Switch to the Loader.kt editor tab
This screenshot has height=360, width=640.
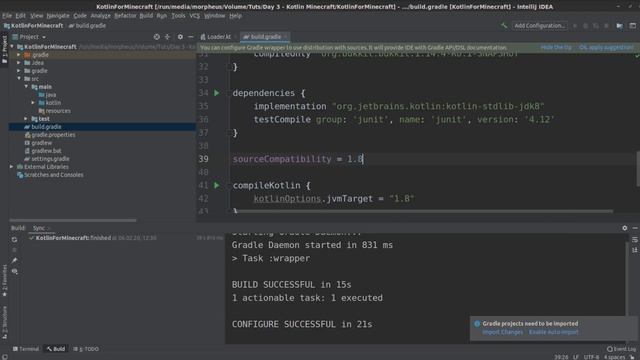pyautogui.click(x=216, y=37)
